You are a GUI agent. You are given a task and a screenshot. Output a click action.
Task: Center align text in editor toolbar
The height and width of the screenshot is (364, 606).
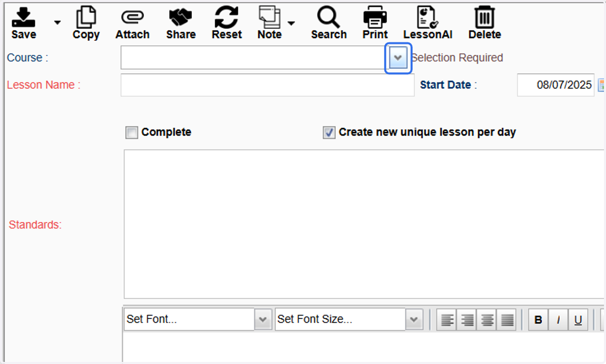(x=487, y=320)
